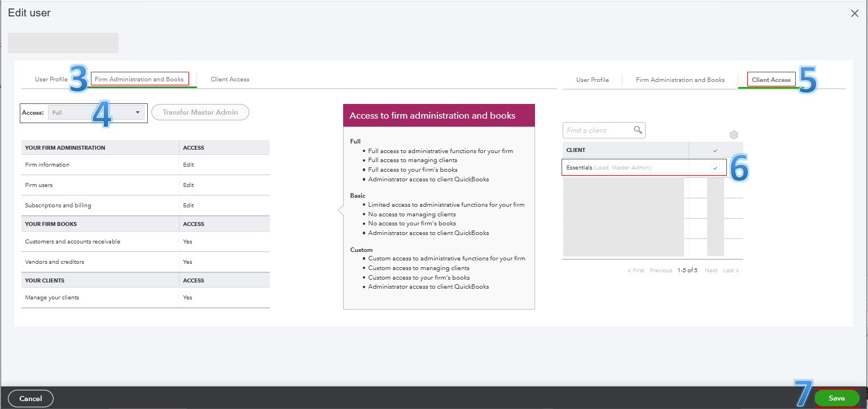This screenshot has width=868, height=409.
Task: Expand the Access dropdown arrow
Action: [x=138, y=112]
